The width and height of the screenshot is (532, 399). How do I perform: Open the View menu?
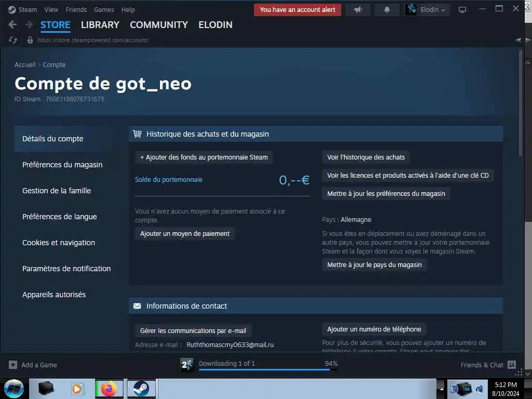click(51, 10)
